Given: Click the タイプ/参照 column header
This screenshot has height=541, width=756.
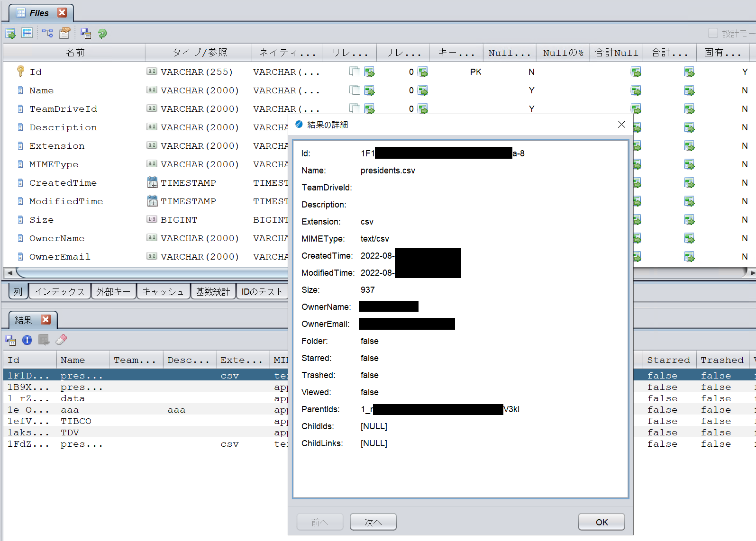Looking at the screenshot, I should tap(199, 53).
